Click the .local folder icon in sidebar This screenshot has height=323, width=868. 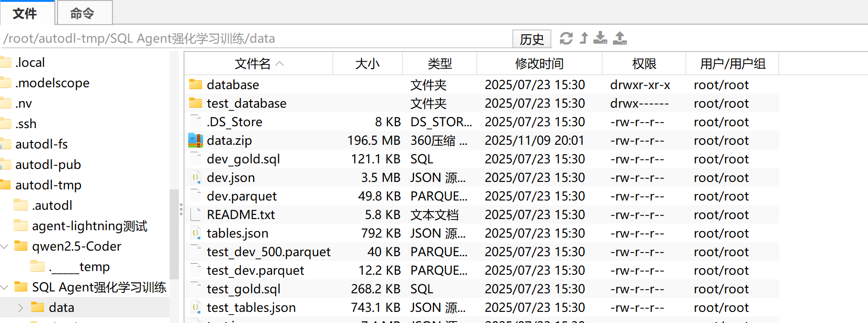tap(6, 62)
